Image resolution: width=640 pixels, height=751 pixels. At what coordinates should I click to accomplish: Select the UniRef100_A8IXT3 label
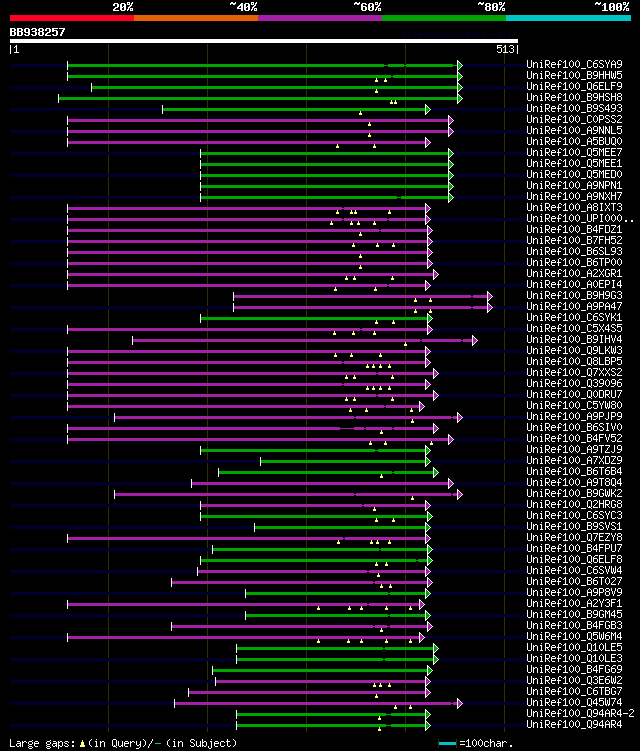(574, 207)
